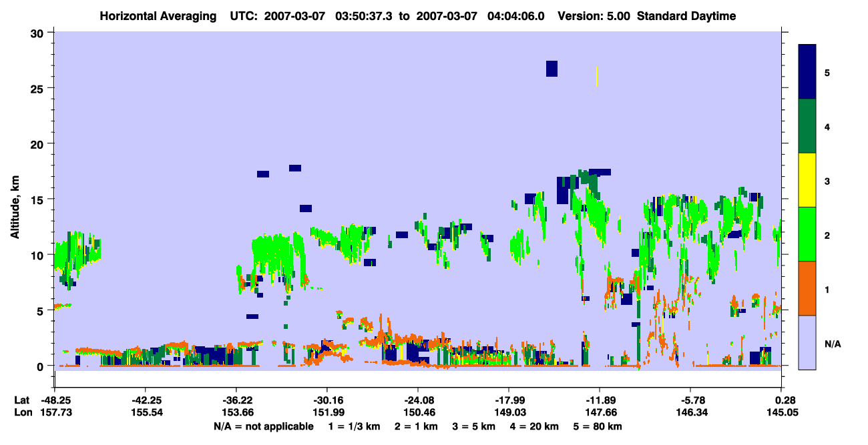Click the 'Lat' row label
Viewport: 868px width, 445px height.
coord(22,400)
